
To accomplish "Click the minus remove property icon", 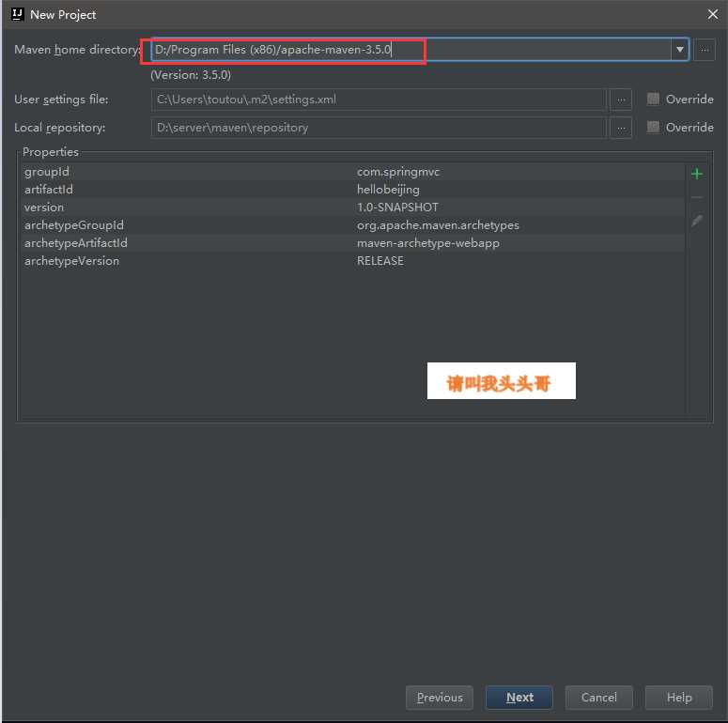I will [696, 198].
